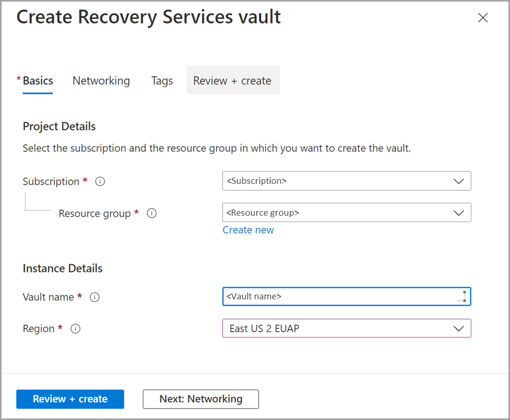Screen dimensions: 510x420
Task: Click the Resource group info icon
Action: [152, 213]
